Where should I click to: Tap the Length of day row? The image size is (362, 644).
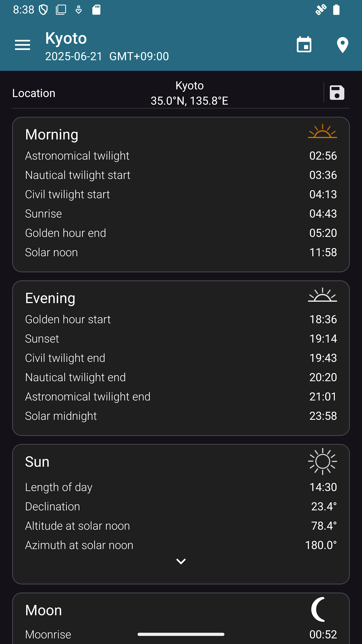click(x=181, y=487)
